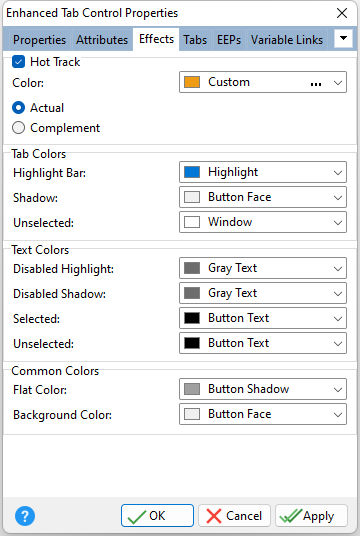Viewport: 360px width, 536px height.
Task: Close the Enhanced Tab Control Properties dialog
Action: coord(342,13)
